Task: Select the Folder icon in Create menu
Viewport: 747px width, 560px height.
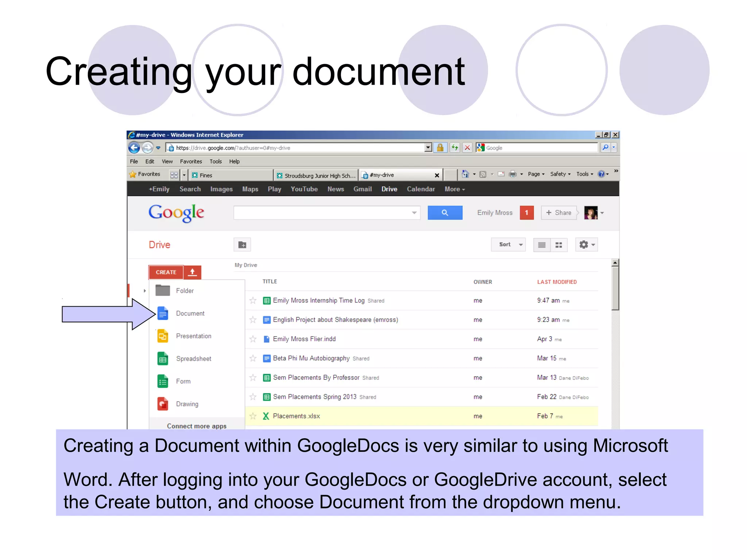Action: tap(163, 291)
